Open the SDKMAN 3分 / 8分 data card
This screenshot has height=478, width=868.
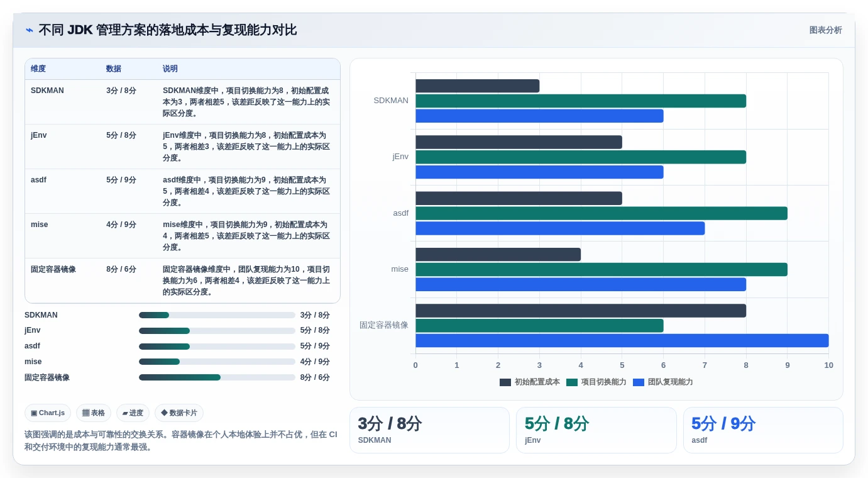[429, 430]
